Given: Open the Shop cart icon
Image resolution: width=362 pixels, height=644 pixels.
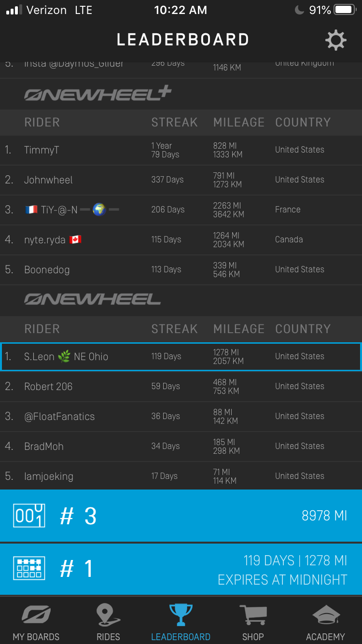Looking at the screenshot, I should [253, 615].
